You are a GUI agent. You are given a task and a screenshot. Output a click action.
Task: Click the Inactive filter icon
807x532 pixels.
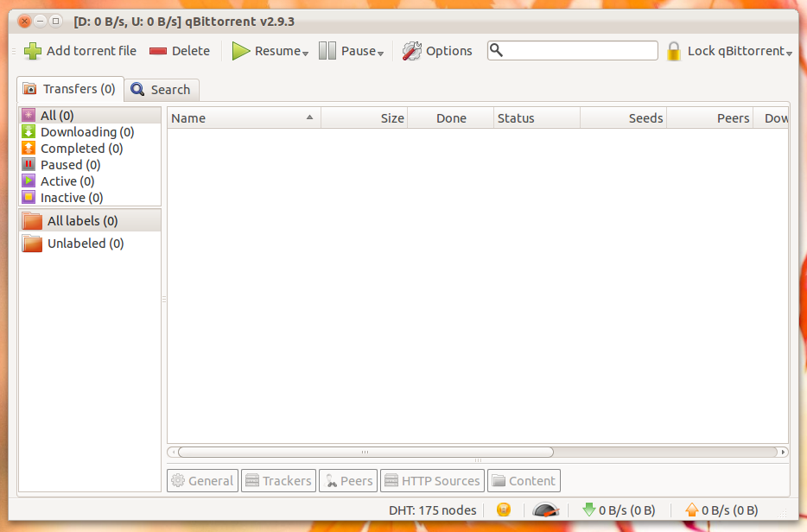point(29,198)
